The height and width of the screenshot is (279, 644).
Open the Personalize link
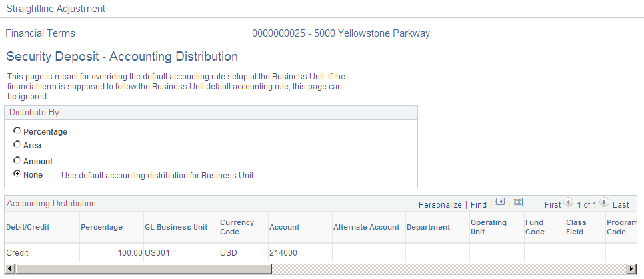(440, 204)
